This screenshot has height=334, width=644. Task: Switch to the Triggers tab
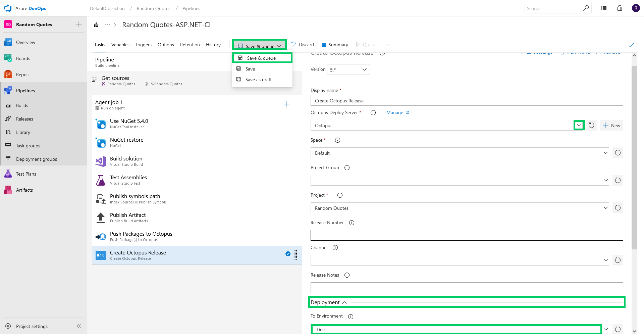144,45
